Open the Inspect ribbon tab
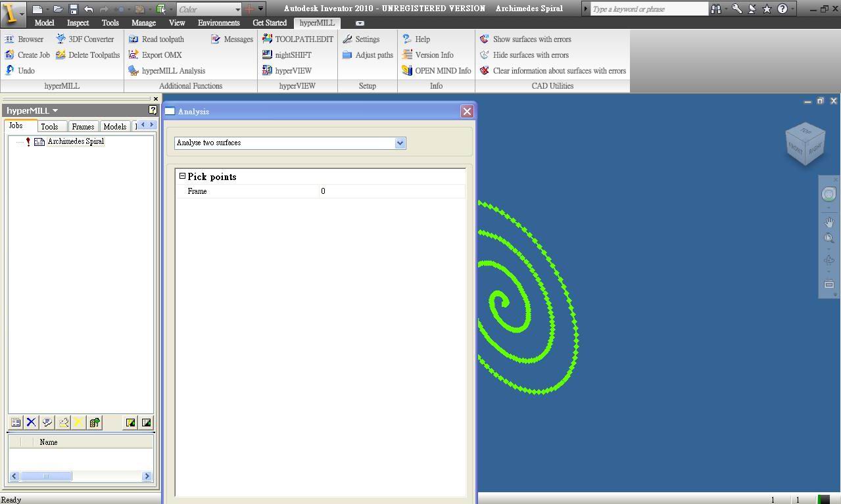Image resolution: width=841 pixels, height=504 pixels. click(78, 23)
